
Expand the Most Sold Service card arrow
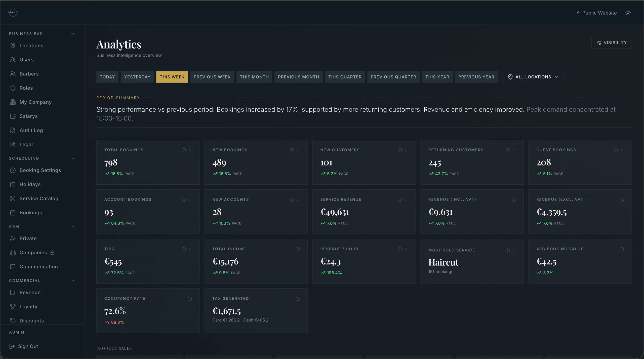[x=514, y=251]
